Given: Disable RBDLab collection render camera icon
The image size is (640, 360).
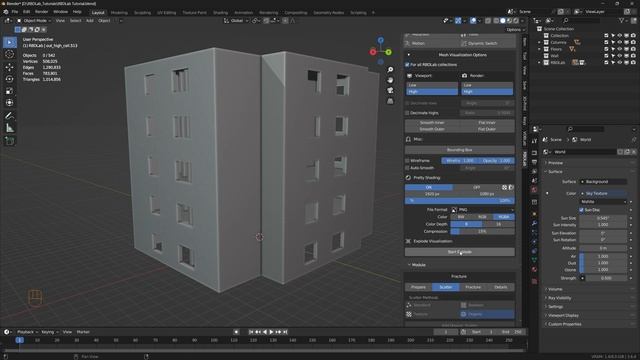Looking at the screenshot, I should (x=633, y=63).
